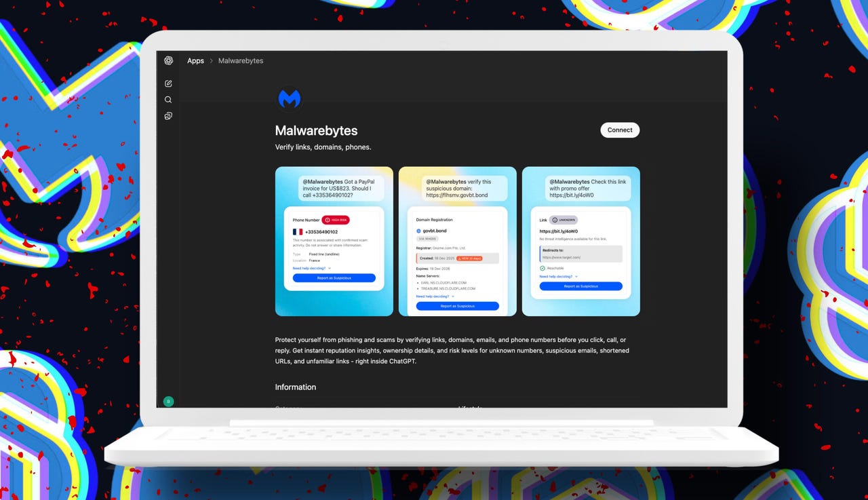
Task: Click the gray UNKNOWN link status badge
Action: click(564, 220)
